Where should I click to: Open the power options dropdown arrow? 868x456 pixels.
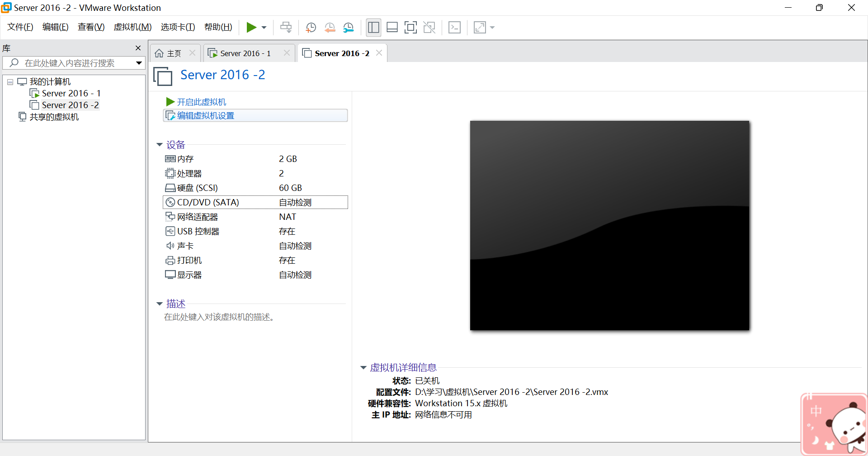click(264, 28)
